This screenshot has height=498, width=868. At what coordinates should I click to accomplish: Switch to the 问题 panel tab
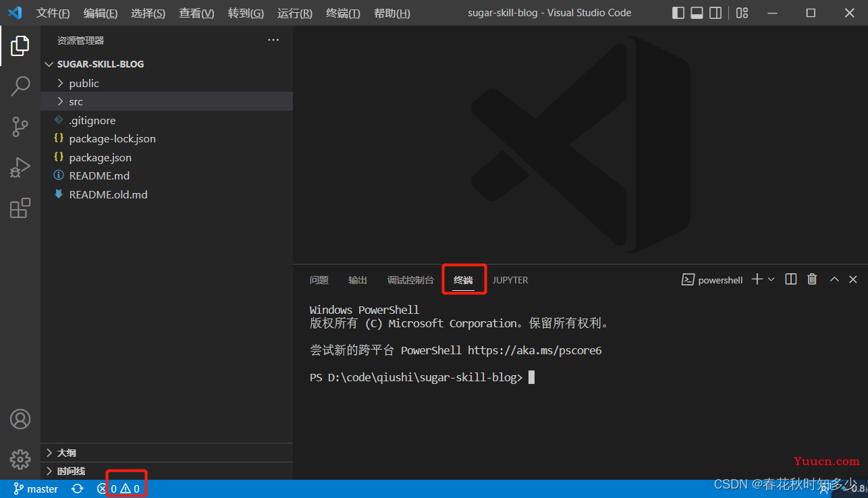[319, 280]
